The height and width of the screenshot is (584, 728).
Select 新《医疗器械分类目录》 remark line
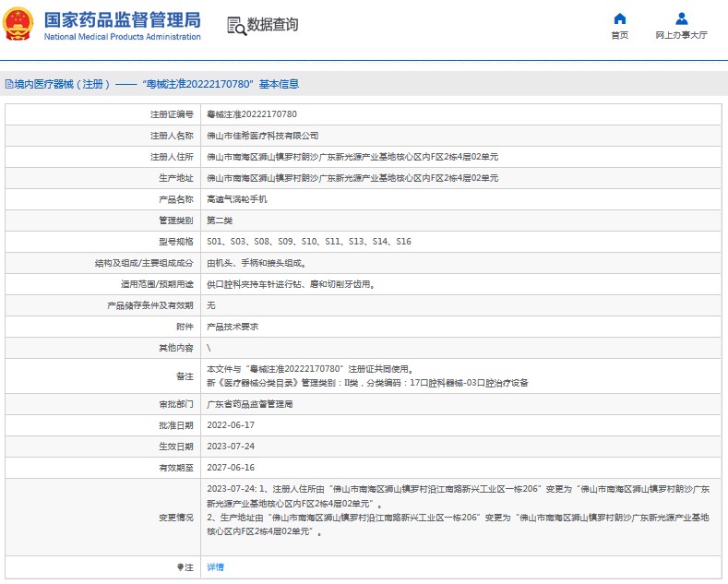[367, 383]
